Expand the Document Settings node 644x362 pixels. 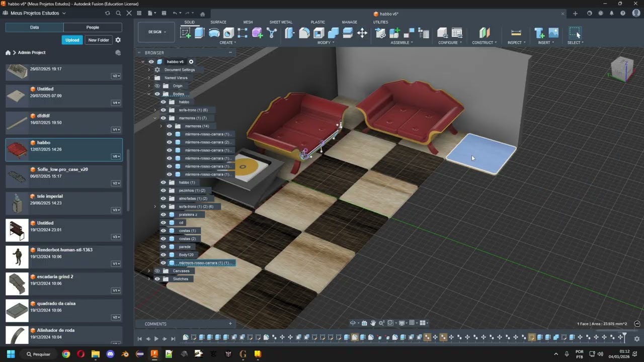(x=149, y=70)
